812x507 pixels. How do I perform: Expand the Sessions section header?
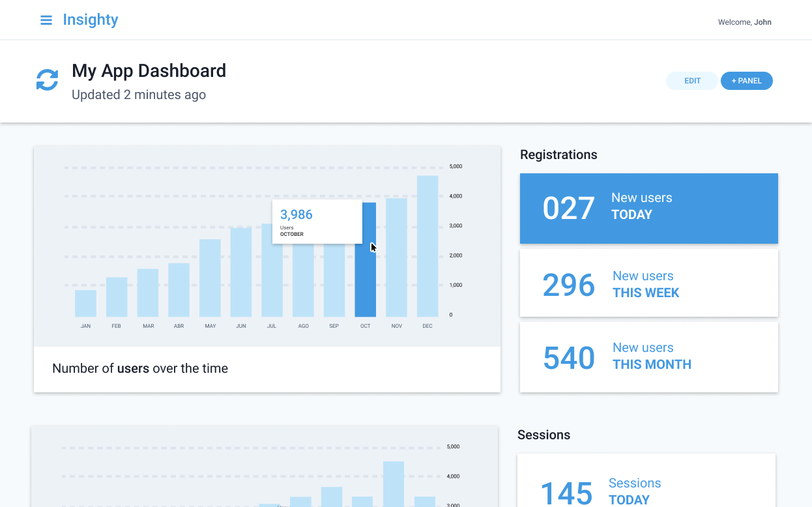click(x=544, y=435)
